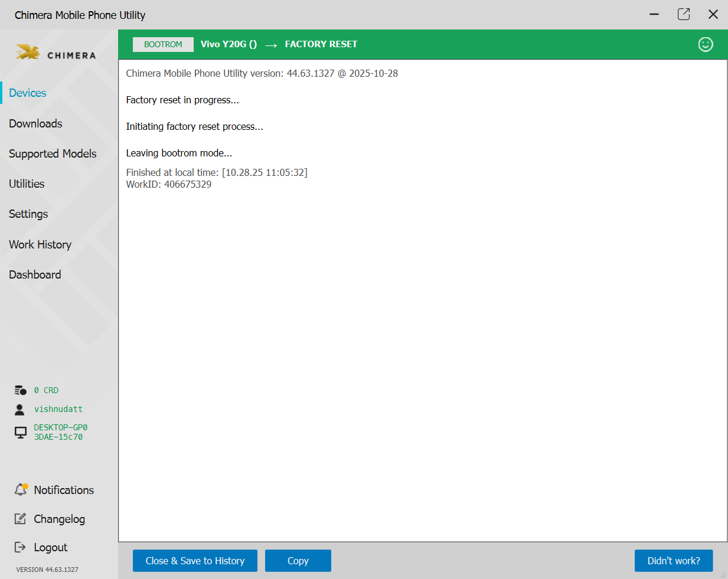728x579 pixels.
Task: Open Notifications label in the sidebar
Action: point(64,490)
